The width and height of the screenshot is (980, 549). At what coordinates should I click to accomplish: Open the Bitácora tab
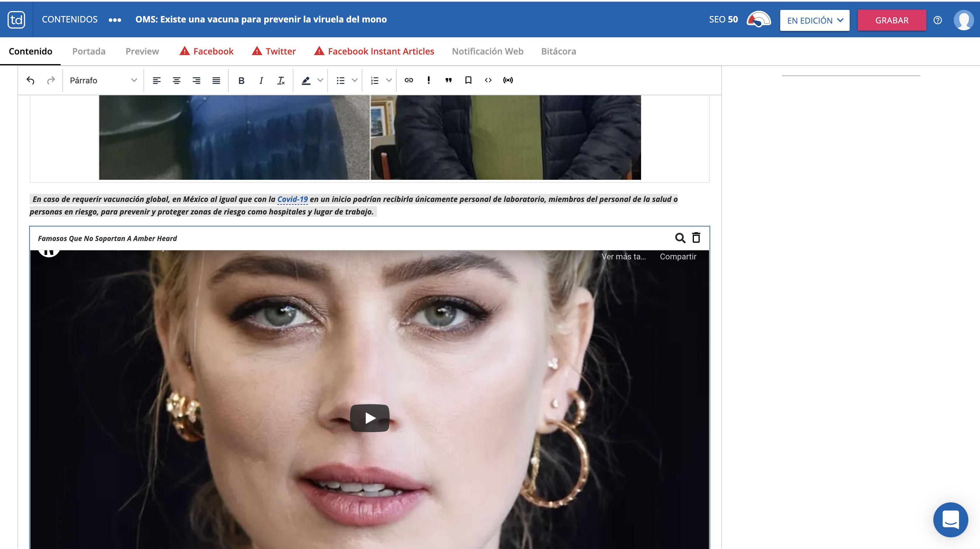(x=558, y=51)
